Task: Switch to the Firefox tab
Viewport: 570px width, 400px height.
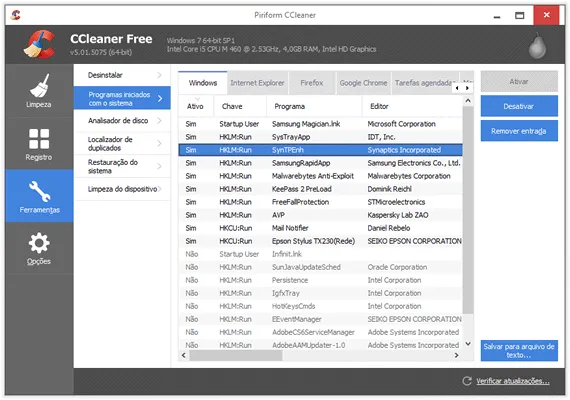Action: [x=312, y=83]
